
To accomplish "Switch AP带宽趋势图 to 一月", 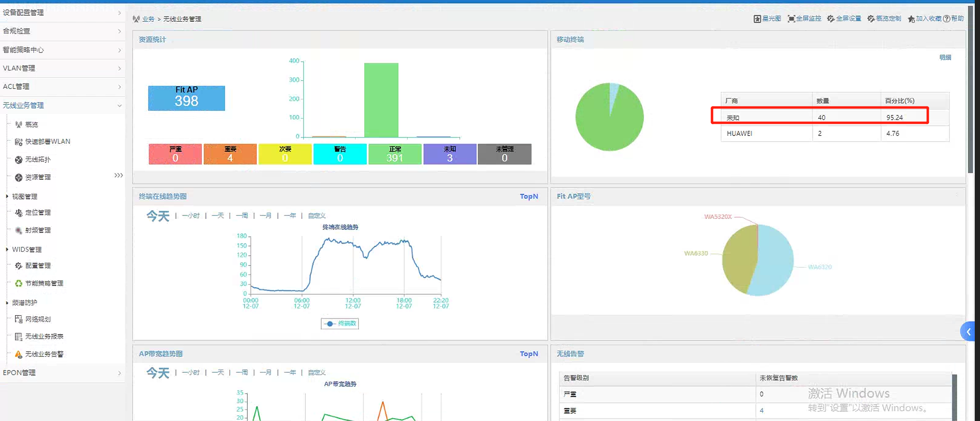I will 266,373.
